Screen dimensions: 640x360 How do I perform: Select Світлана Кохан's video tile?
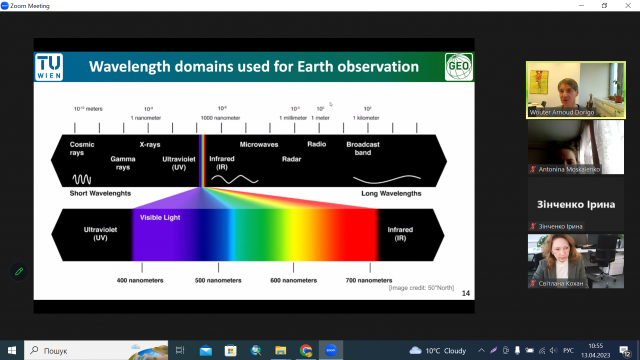click(576, 261)
